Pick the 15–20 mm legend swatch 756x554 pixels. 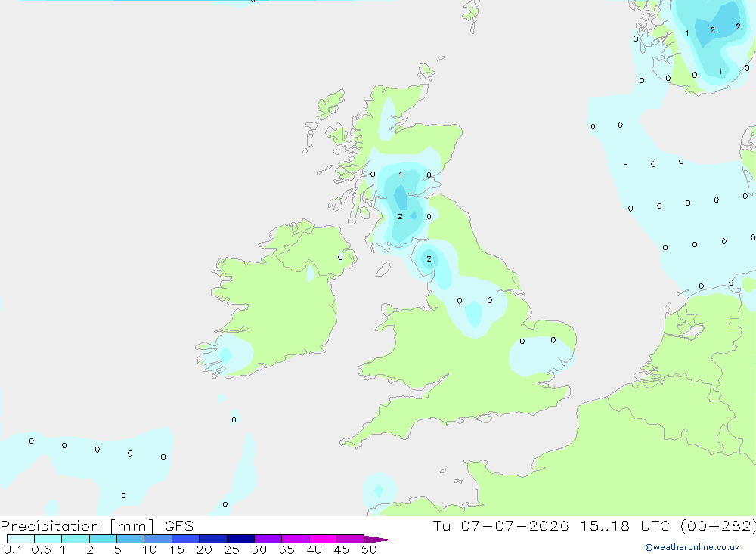pyautogui.click(x=185, y=539)
